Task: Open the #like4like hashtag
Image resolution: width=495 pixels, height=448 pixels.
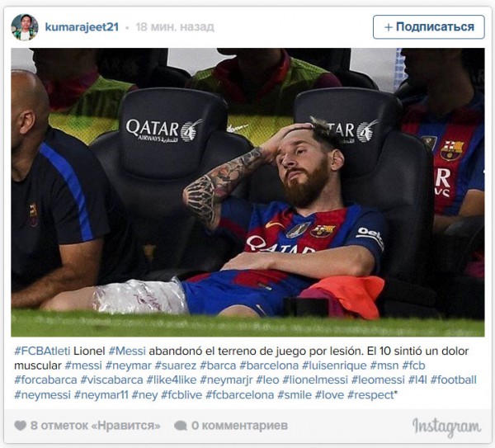Action: 172,380
